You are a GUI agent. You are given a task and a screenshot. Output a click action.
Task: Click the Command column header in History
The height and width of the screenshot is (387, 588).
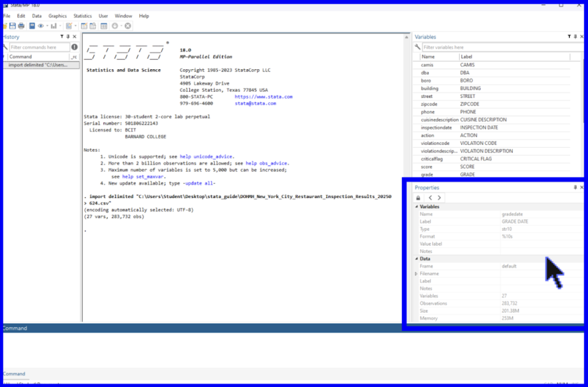(x=39, y=57)
